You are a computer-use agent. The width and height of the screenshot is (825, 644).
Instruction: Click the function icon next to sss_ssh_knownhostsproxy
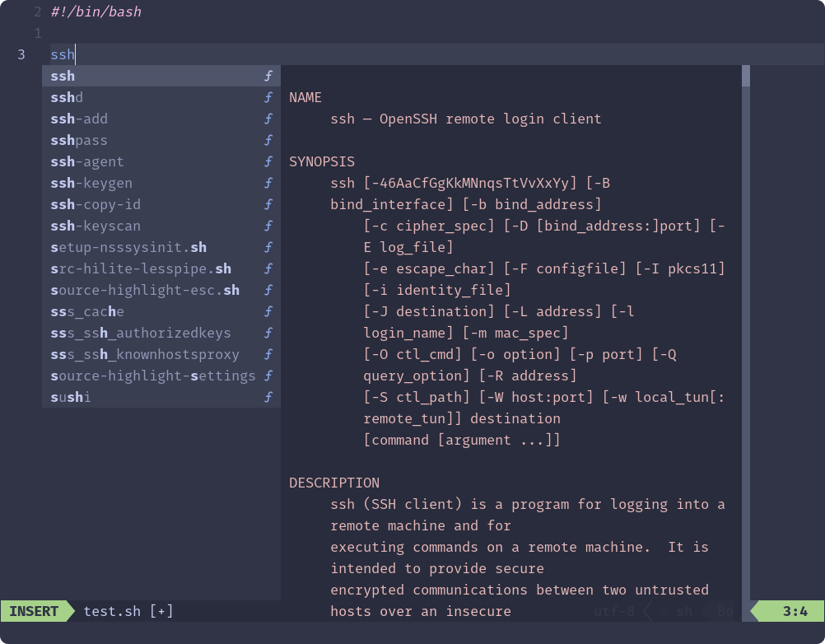click(268, 355)
